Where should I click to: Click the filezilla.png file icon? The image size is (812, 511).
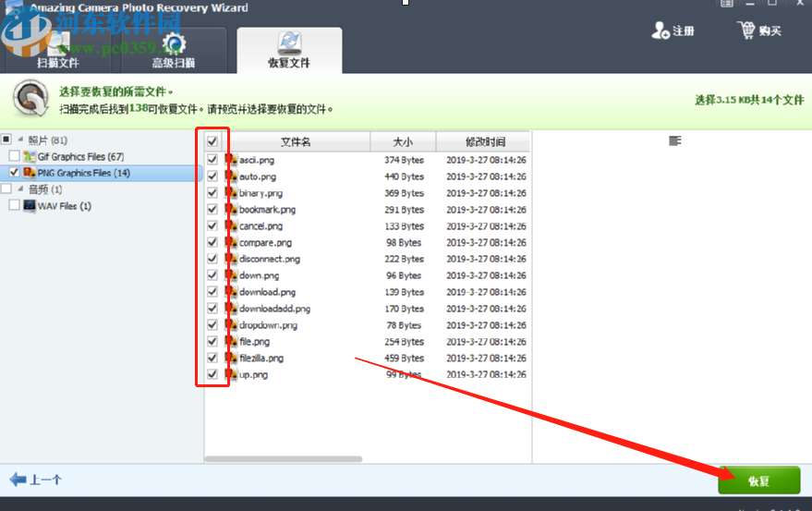click(x=231, y=358)
